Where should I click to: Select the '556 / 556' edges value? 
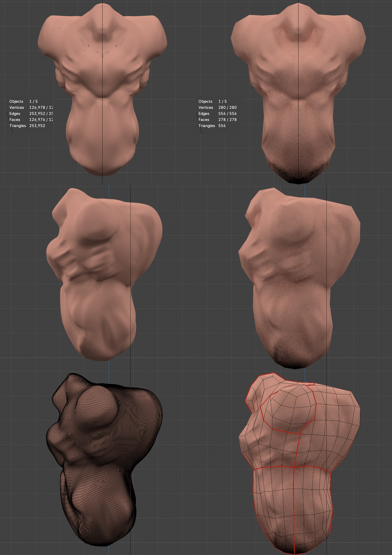tap(227, 114)
